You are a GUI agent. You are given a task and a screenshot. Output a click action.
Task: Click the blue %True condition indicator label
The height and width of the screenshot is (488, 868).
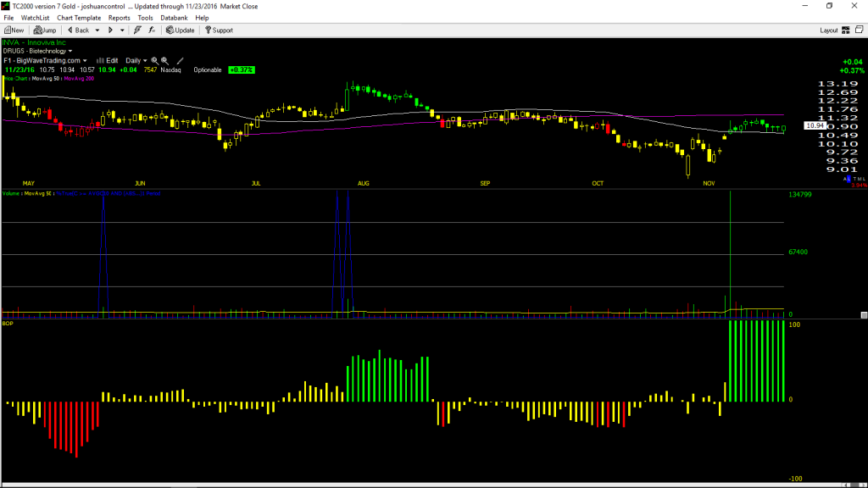tap(108, 194)
